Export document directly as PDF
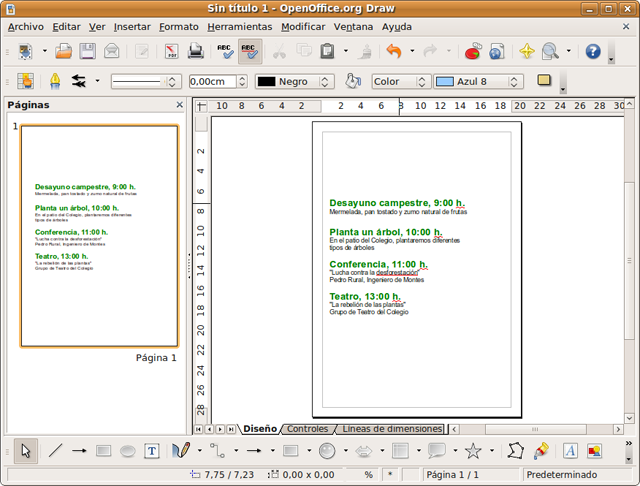 click(x=171, y=51)
